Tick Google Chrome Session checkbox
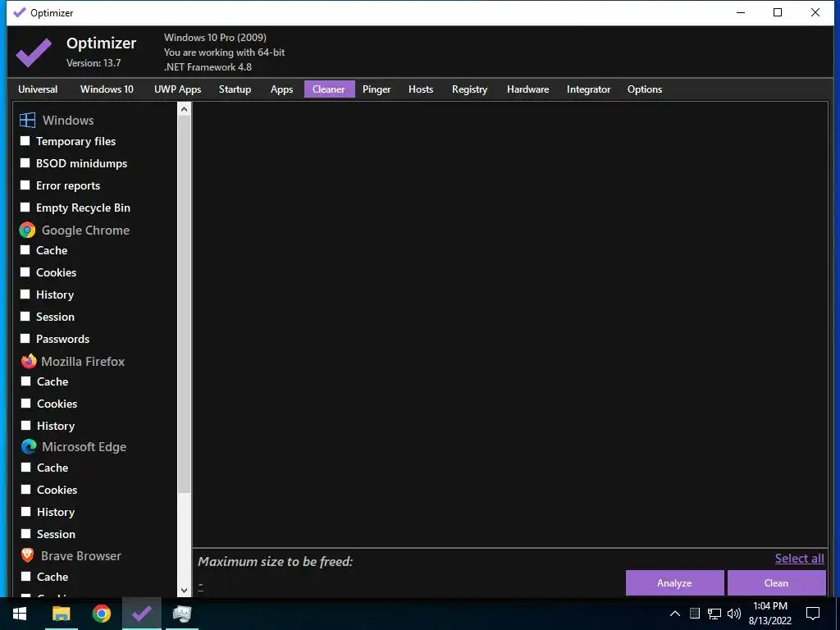This screenshot has height=630, width=840. click(25, 317)
